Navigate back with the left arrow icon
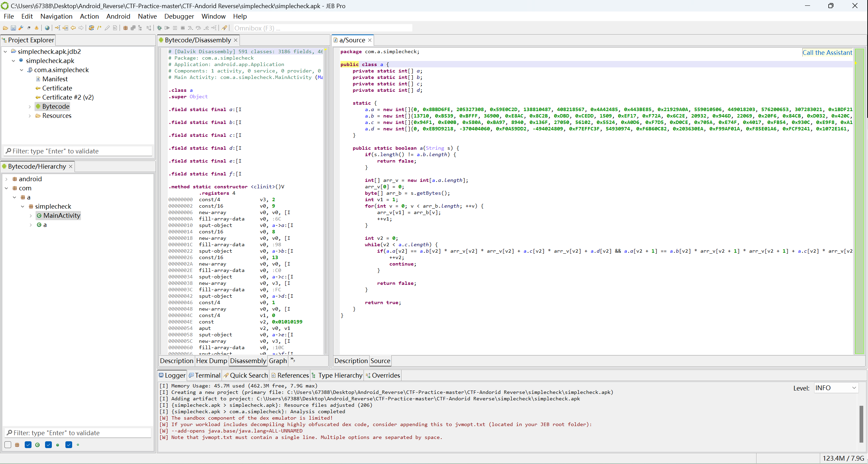 click(73, 28)
